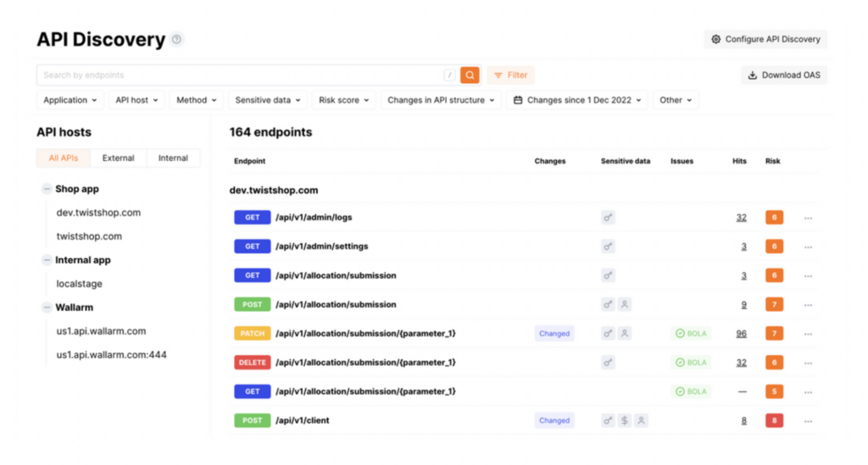
Task: Click the Changed badge on PATCH endpoint
Action: point(554,334)
